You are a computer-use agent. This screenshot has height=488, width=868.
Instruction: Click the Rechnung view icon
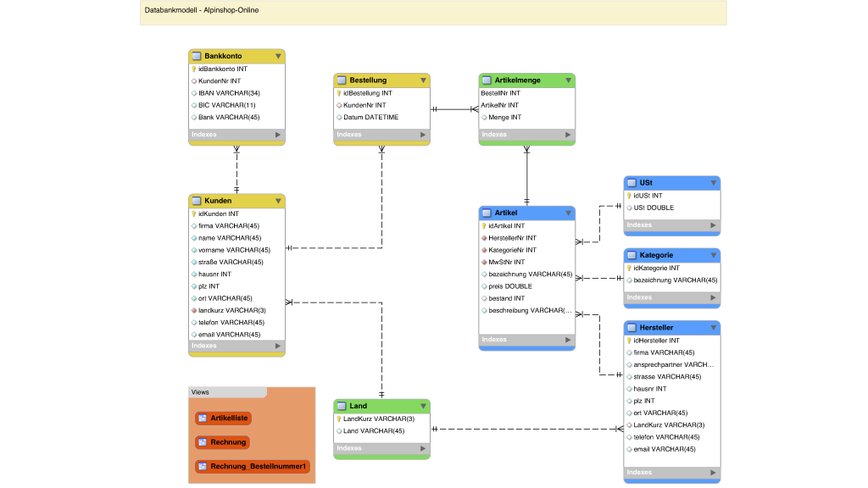[202, 441]
